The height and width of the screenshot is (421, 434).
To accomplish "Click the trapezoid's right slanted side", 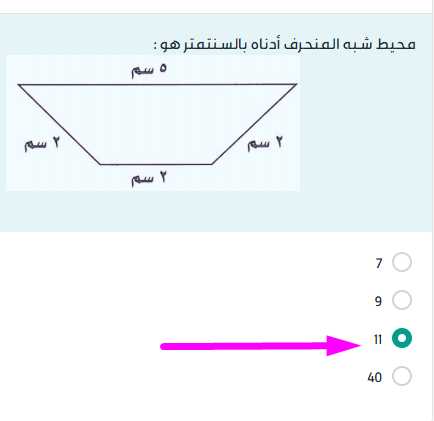I will tap(254, 124).
